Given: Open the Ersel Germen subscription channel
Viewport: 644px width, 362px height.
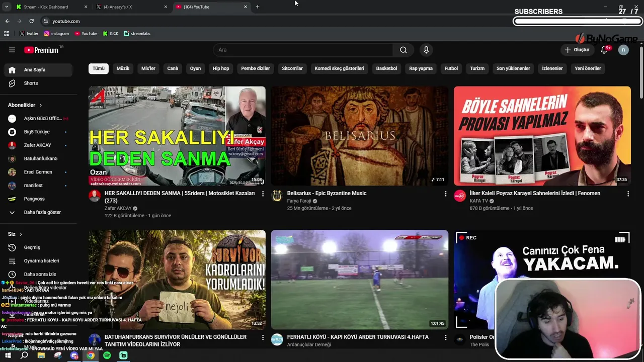Looking at the screenshot, I should (x=38, y=172).
